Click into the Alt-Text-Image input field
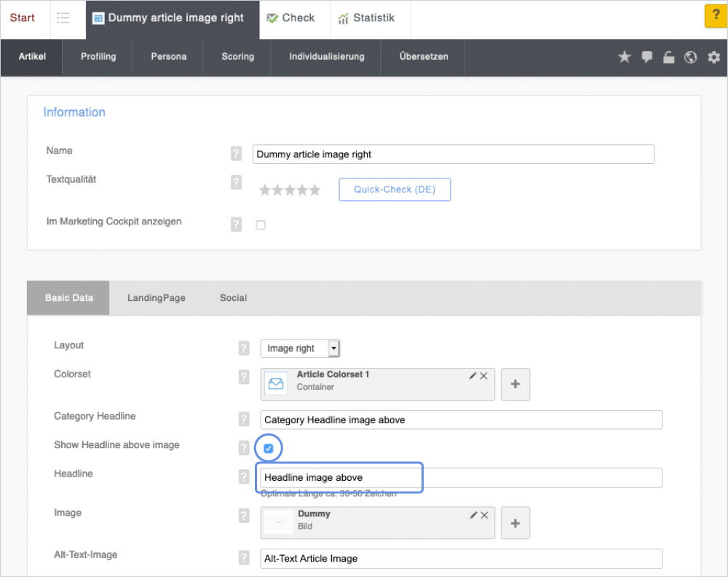Viewport: 728px width, 577px height. (x=461, y=558)
